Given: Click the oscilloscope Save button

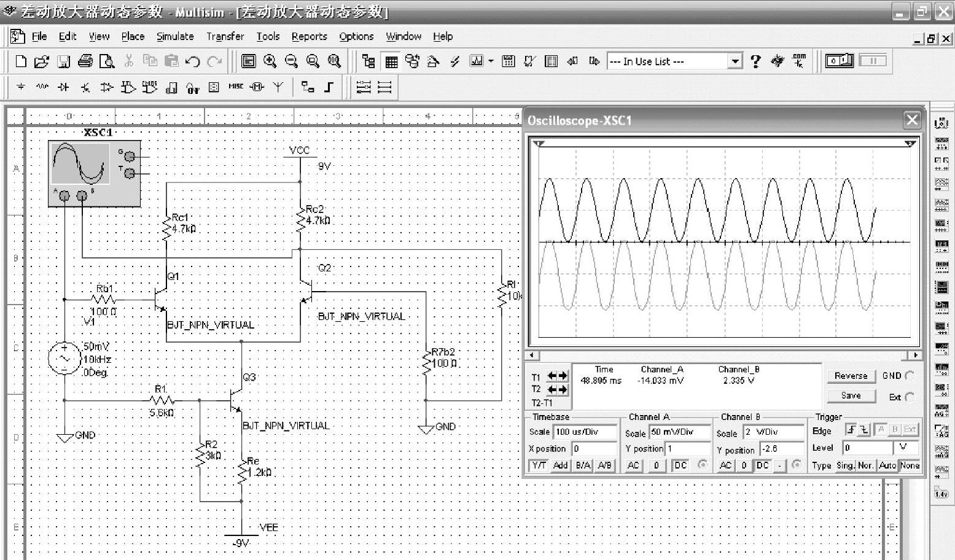Looking at the screenshot, I should 851,395.
